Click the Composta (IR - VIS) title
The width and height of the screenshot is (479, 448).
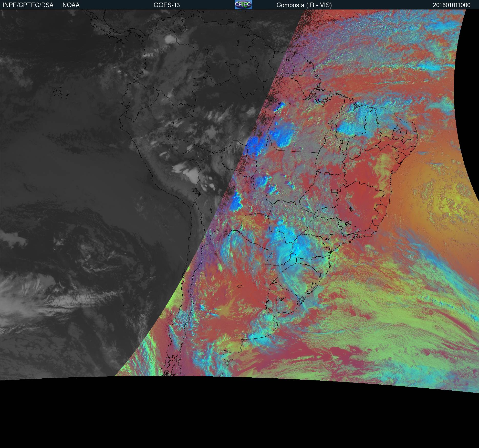(304, 5)
